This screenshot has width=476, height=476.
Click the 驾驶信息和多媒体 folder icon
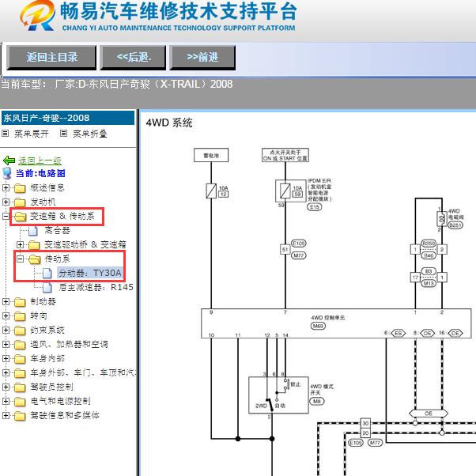(x=20, y=416)
